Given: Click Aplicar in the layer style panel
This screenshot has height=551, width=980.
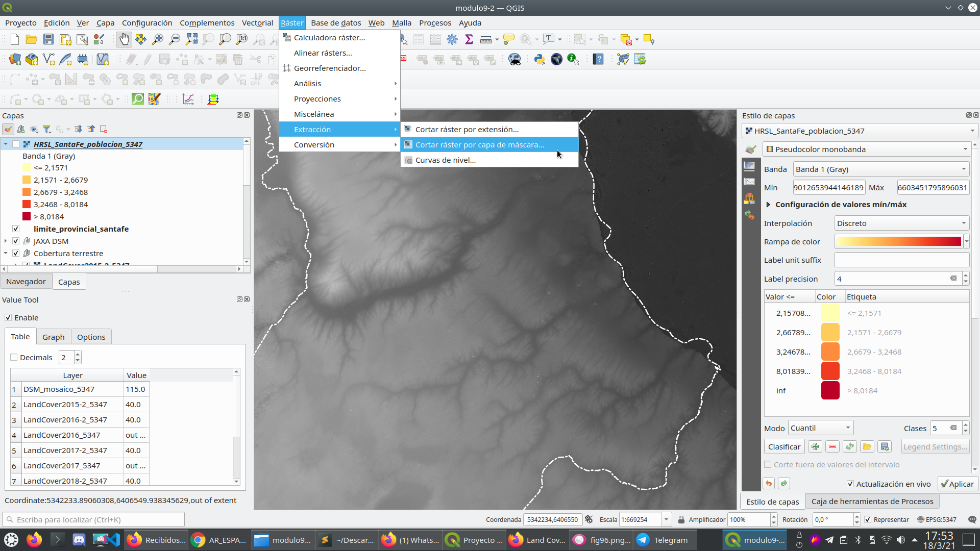Looking at the screenshot, I should (x=957, y=483).
